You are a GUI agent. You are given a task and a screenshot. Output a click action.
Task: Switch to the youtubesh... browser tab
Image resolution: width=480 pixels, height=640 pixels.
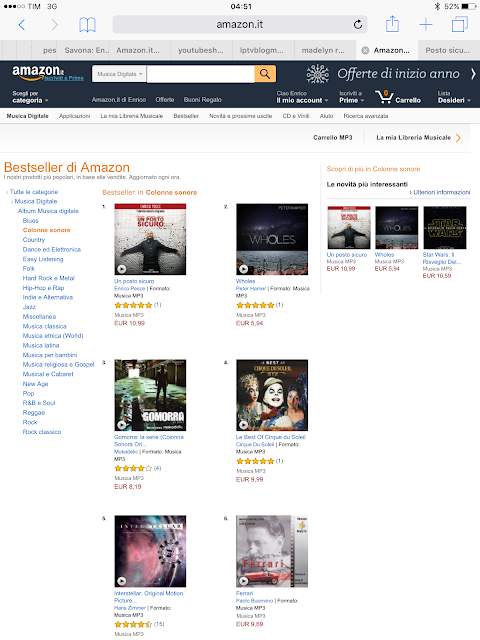coord(200,50)
